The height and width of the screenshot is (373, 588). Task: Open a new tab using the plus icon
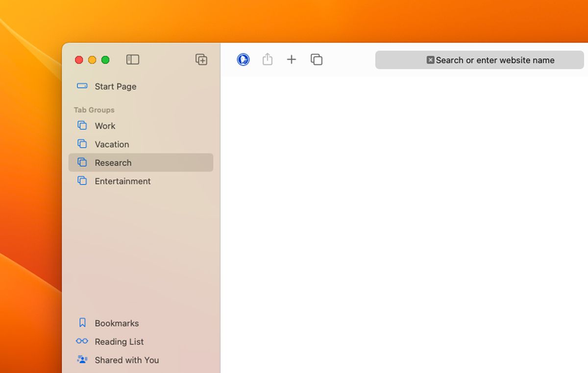tap(292, 59)
